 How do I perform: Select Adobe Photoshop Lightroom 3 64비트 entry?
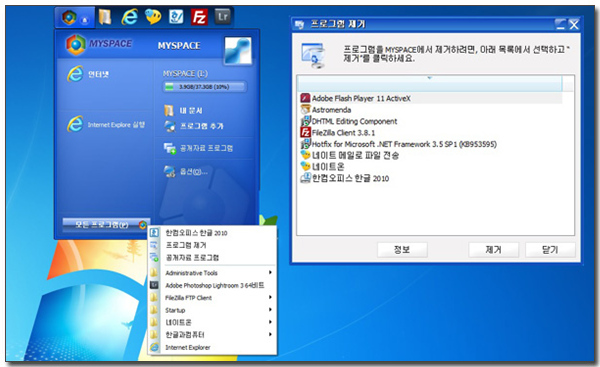pos(212,285)
